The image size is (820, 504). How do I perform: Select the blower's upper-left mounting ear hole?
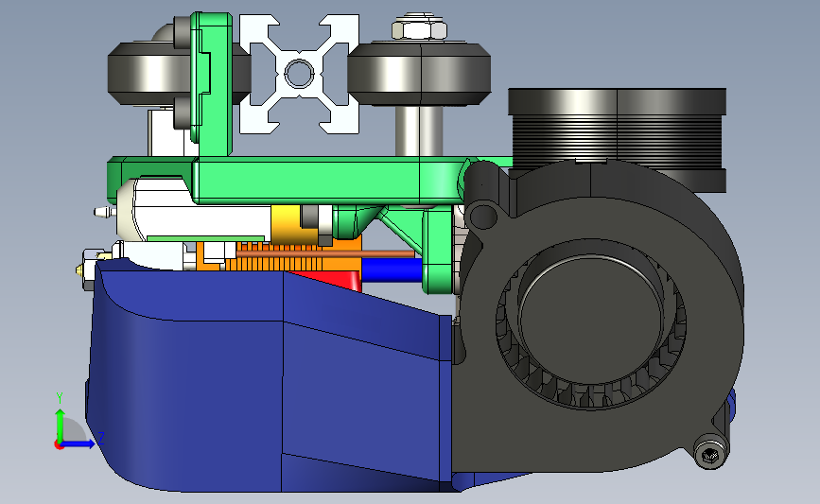click(482, 216)
